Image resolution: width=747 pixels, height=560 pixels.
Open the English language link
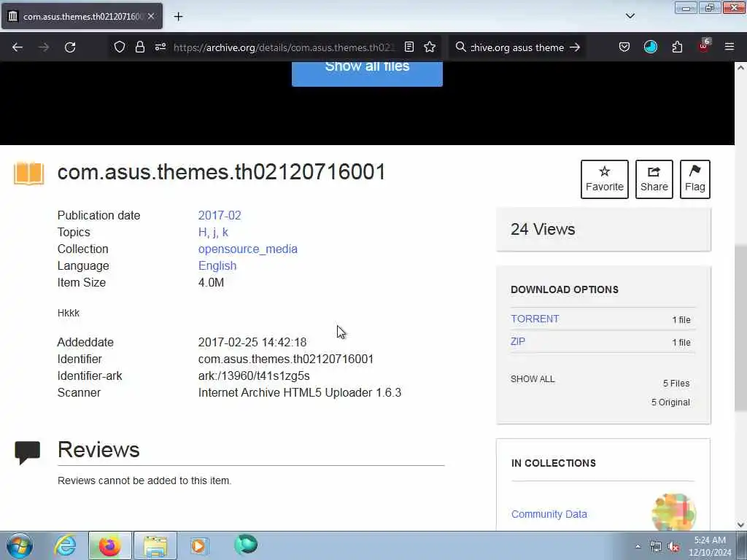click(217, 265)
